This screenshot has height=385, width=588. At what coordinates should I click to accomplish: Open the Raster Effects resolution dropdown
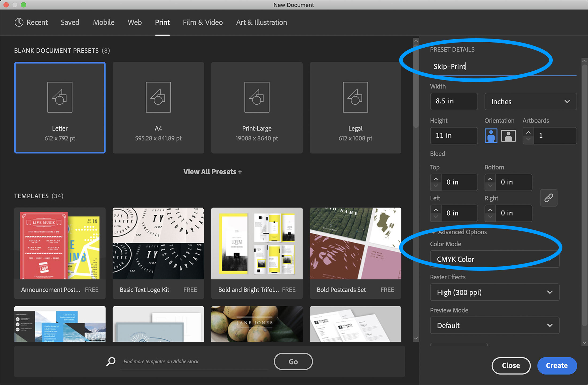494,292
